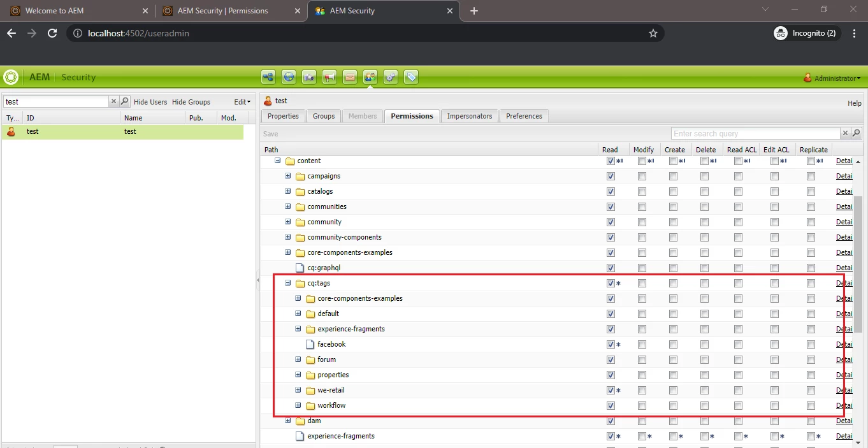Clear the permissions search query with X

pyautogui.click(x=846, y=133)
